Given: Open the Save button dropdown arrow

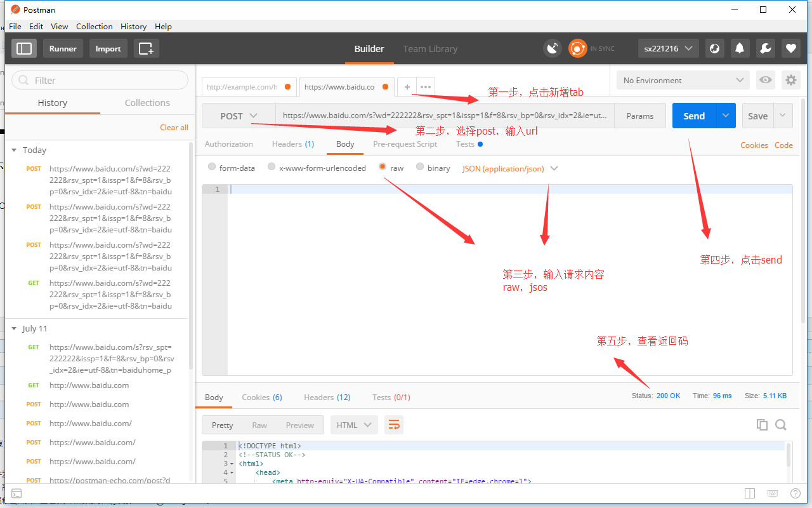Looking at the screenshot, I should tap(783, 116).
